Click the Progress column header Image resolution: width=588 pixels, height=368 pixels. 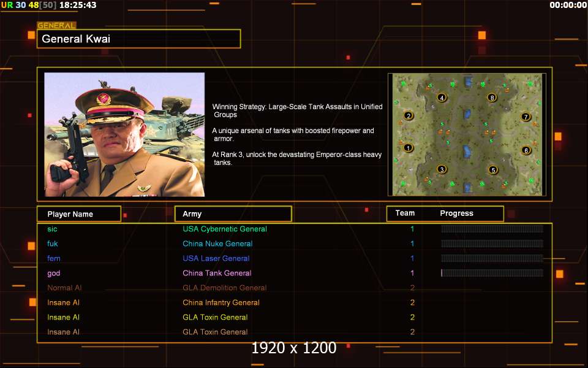click(x=456, y=213)
